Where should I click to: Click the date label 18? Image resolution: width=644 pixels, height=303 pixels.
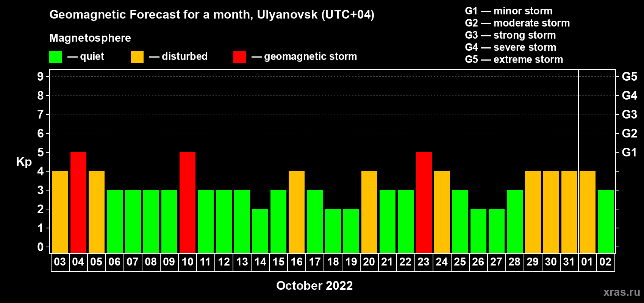click(333, 262)
